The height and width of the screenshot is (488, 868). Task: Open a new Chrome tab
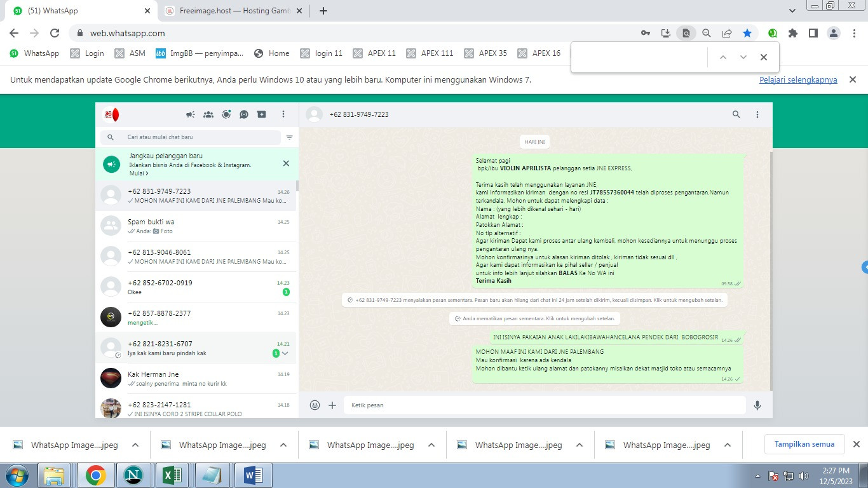tap(323, 11)
